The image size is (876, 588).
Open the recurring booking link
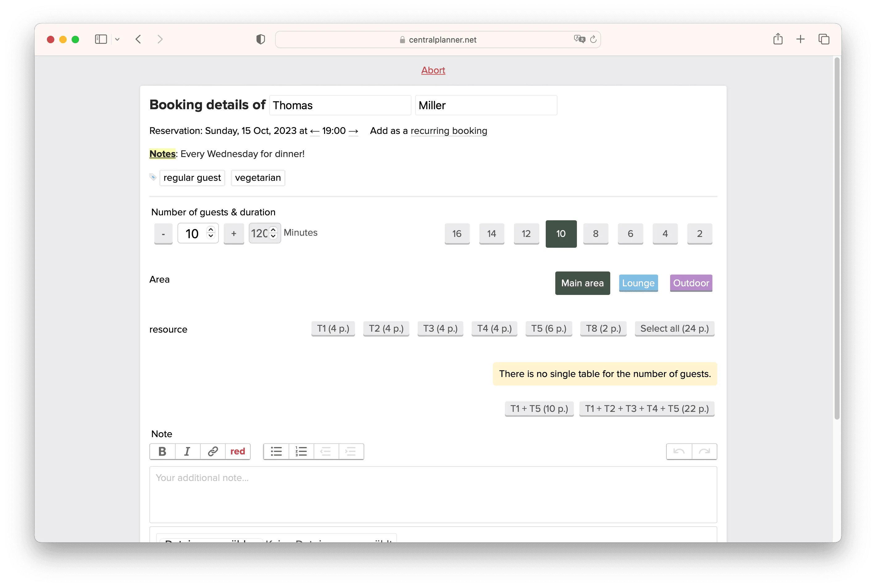coord(449,131)
